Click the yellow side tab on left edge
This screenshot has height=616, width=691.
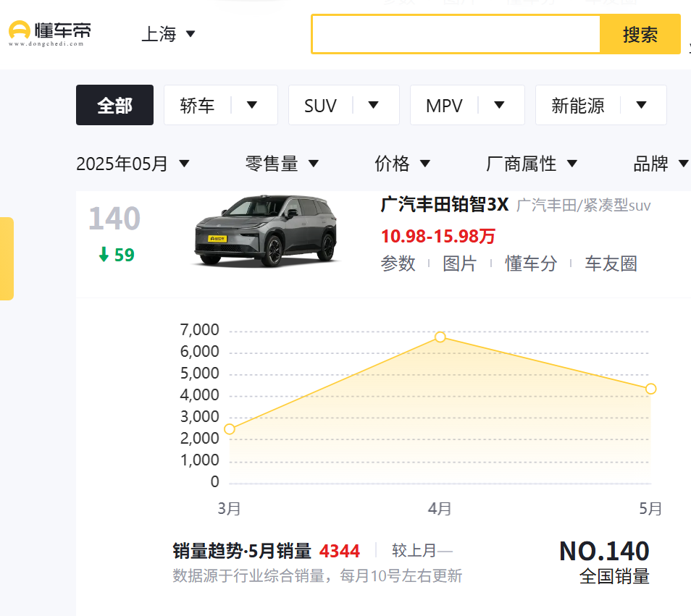tap(7, 258)
